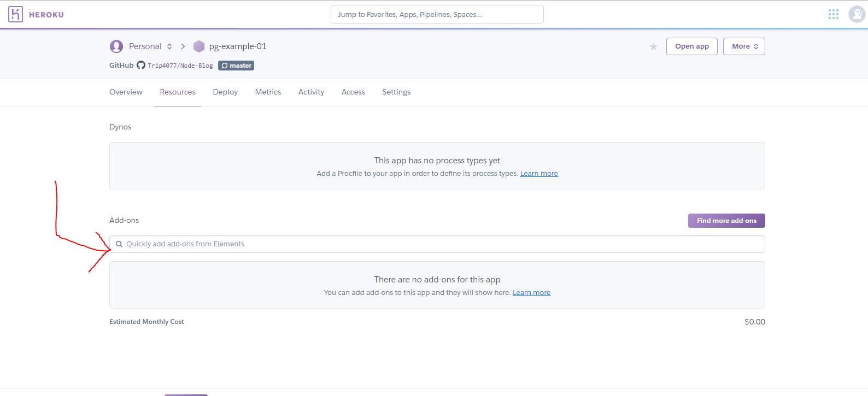Click 'There are no add-ons for this app'
Viewport: 868px width, 396px height.
(x=437, y=280)
